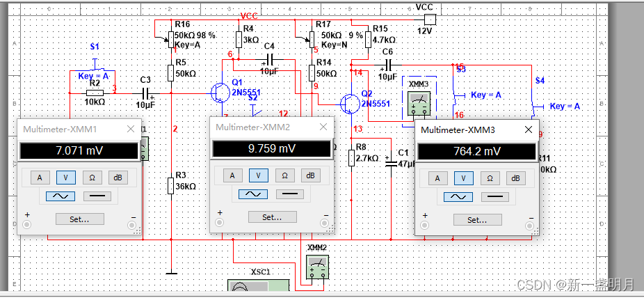Click the "50kΩ 98 %" label of R16
This screenshot has width=644, height=298.
[x=195, y=36]
